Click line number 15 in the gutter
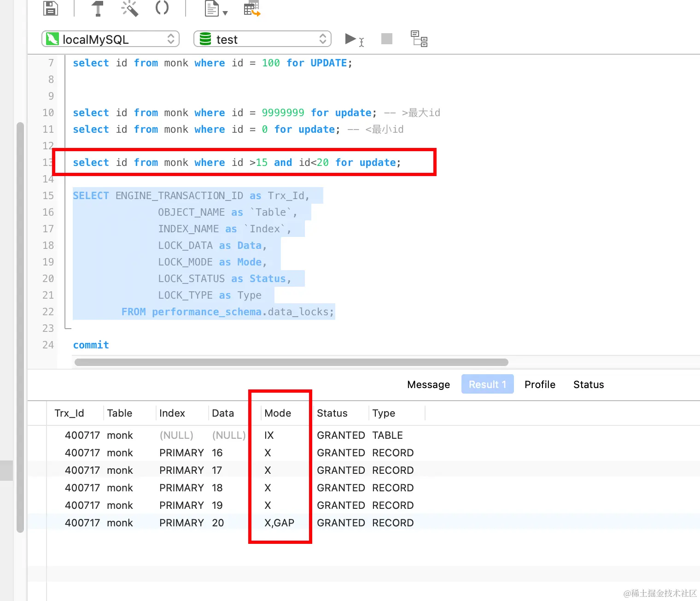The height and width of the screenshot is (601, 700). 48,195
